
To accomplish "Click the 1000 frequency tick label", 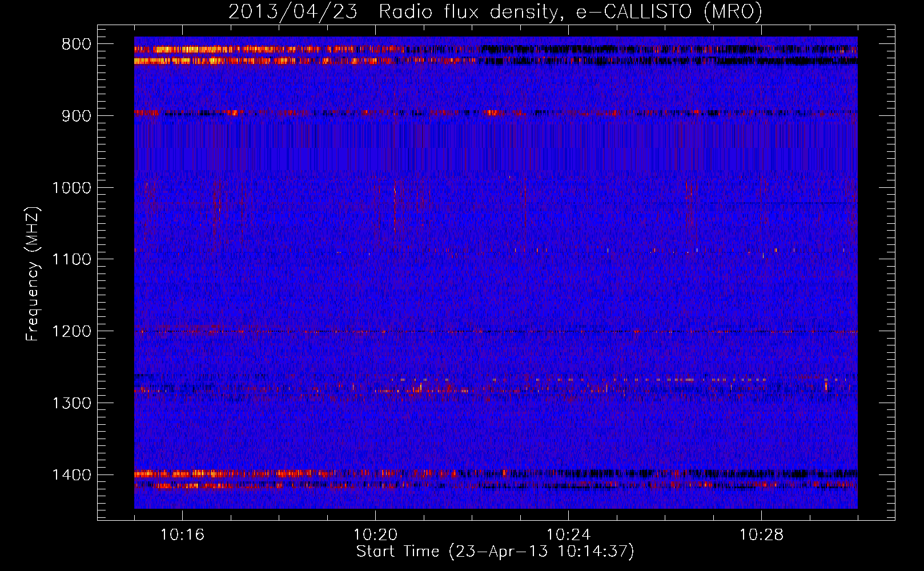I will pyautogui.click(x=71, y=188).
